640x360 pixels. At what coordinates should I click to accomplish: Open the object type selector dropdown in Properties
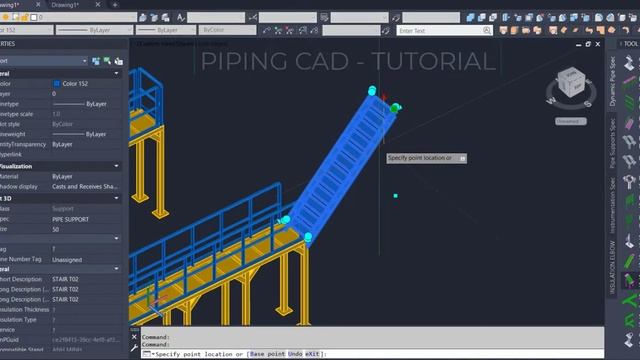pyautogui.click(x=44, y=61)
